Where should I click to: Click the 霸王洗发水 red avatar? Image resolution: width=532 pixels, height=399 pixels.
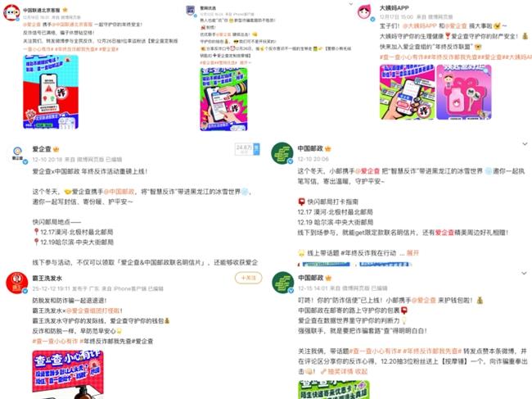tap(17, 283)
